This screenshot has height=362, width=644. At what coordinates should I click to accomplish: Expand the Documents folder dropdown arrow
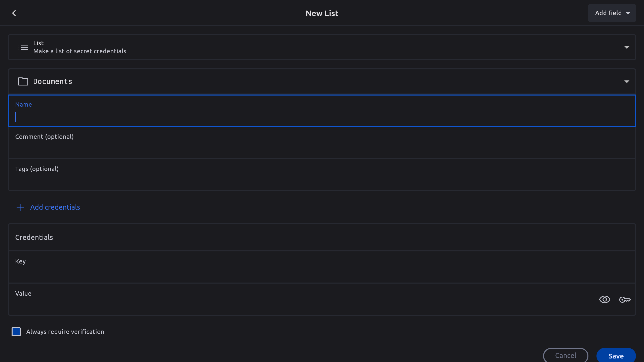(x=627, y=81)
